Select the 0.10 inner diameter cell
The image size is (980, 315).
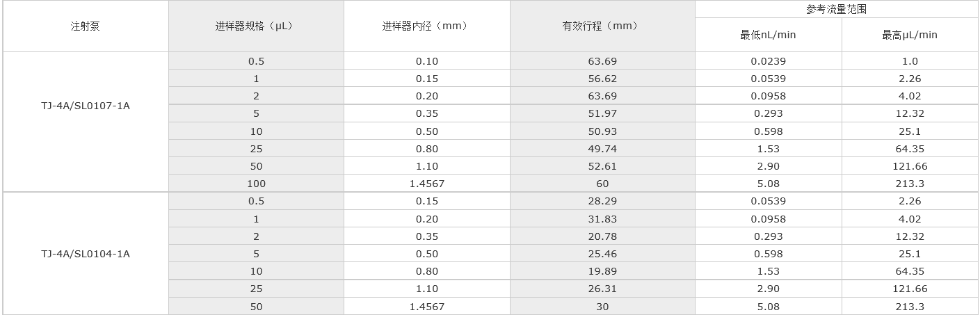pyautogui.click(x=426, y=61)
